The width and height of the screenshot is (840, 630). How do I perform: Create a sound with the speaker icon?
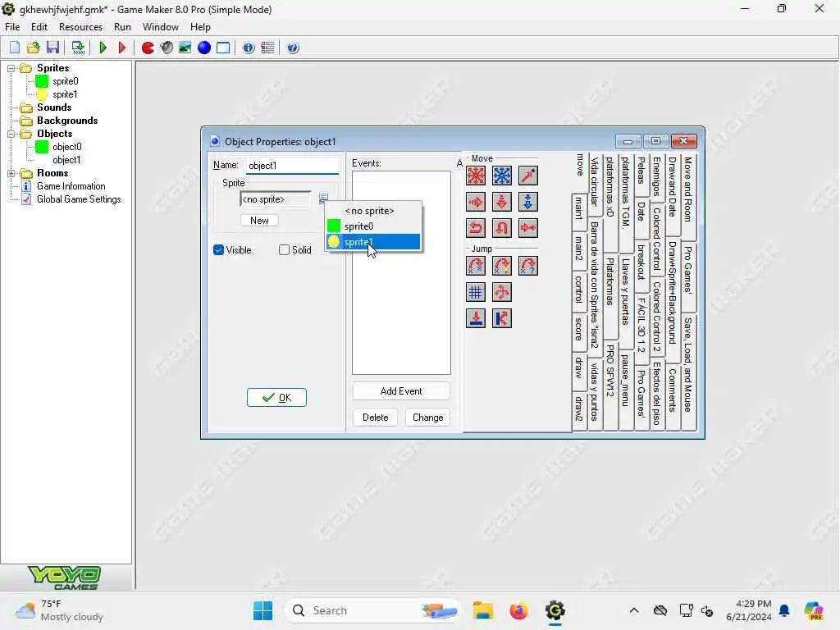(x=167, y=48)
